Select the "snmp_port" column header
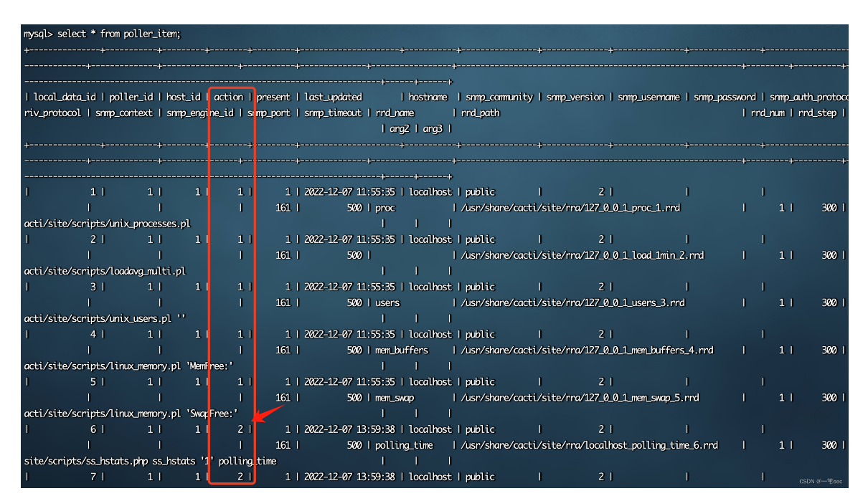Screen dimensions: 868x501 [x=269, y=113]
